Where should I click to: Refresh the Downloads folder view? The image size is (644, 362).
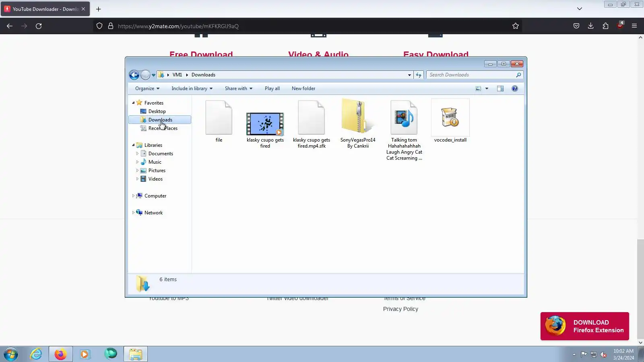point(419,75)
